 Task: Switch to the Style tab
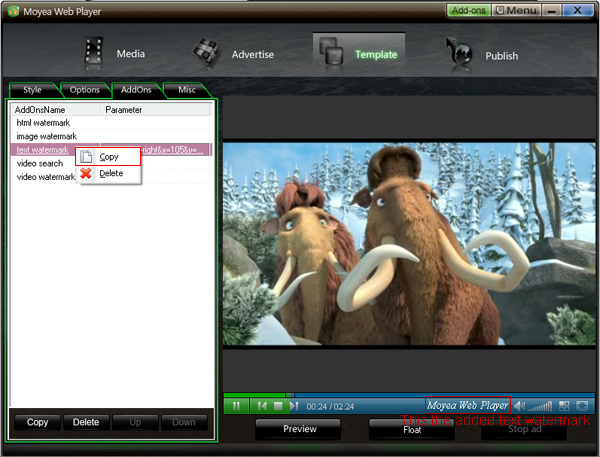[33, 90]
